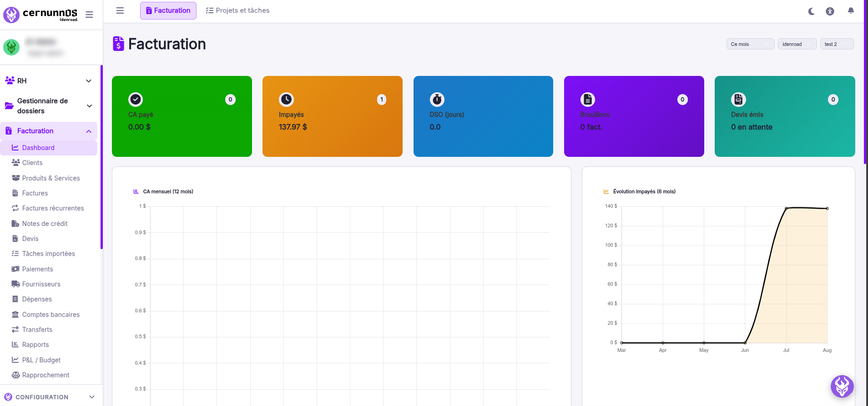Screen dimensions: 868x406
Task: Click the cernunnOS logo
Action: (x=40, y=15)
